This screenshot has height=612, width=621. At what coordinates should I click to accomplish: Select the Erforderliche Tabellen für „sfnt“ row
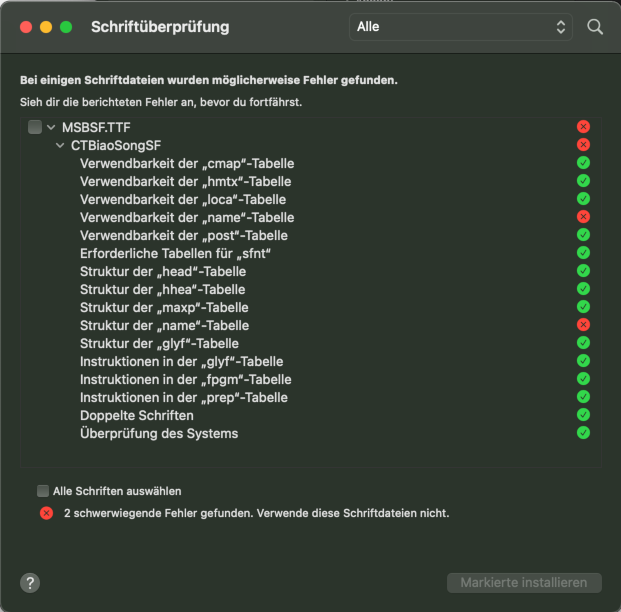[176, 253]
